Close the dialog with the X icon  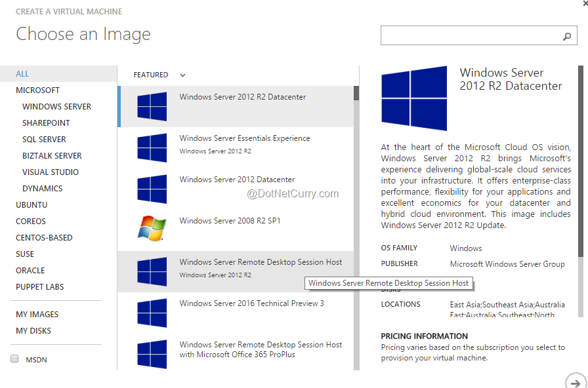click(x=585, y=3)
